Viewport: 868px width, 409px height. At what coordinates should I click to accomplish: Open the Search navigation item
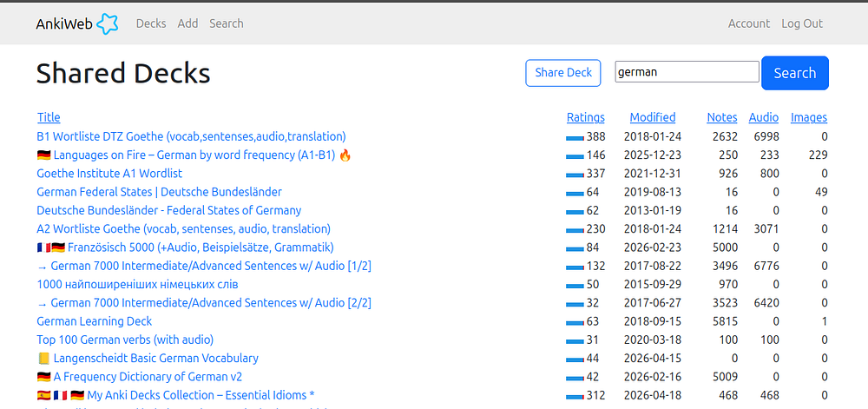pyautogui.click(x=226, y=23)
